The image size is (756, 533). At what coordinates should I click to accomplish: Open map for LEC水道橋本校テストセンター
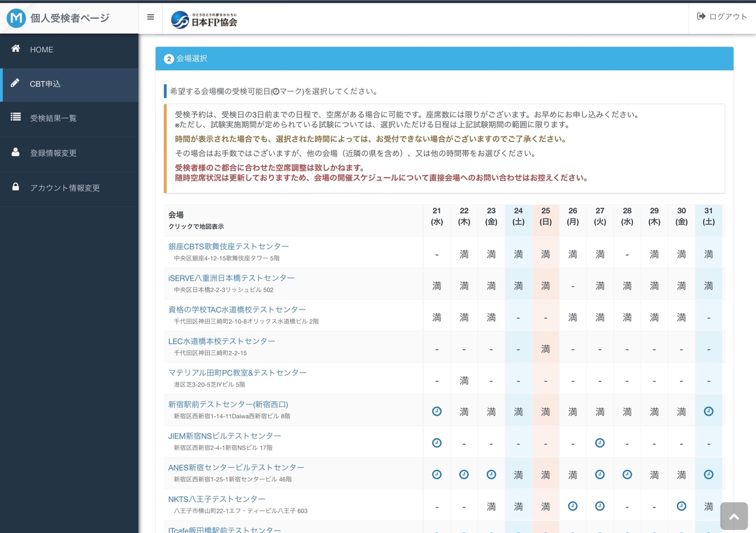(222, 341)
